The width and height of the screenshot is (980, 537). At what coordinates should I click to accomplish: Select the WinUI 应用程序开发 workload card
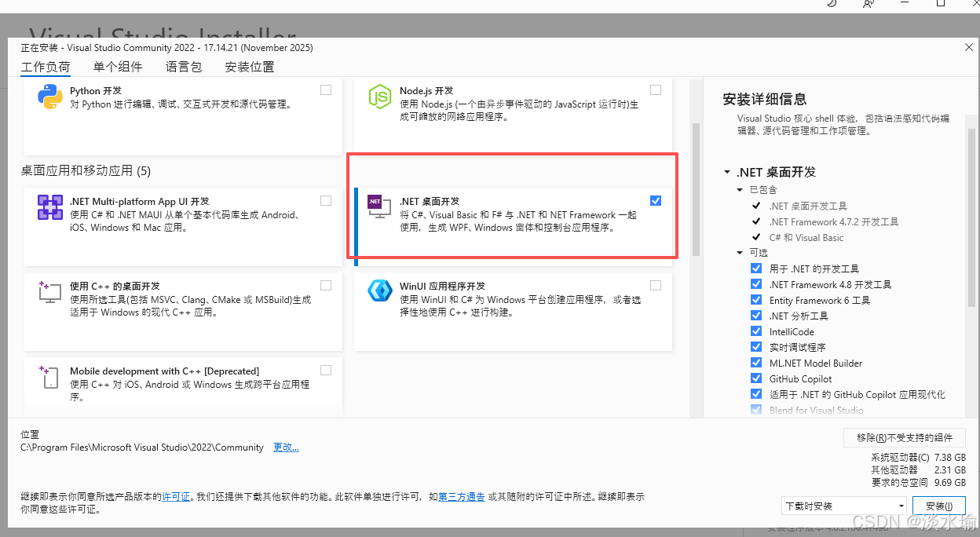pyautogui.click(x=513, y=312)
